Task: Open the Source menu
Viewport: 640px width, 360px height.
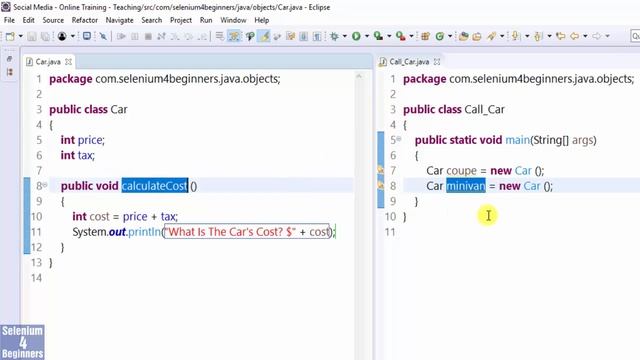Action: point(53,20)
